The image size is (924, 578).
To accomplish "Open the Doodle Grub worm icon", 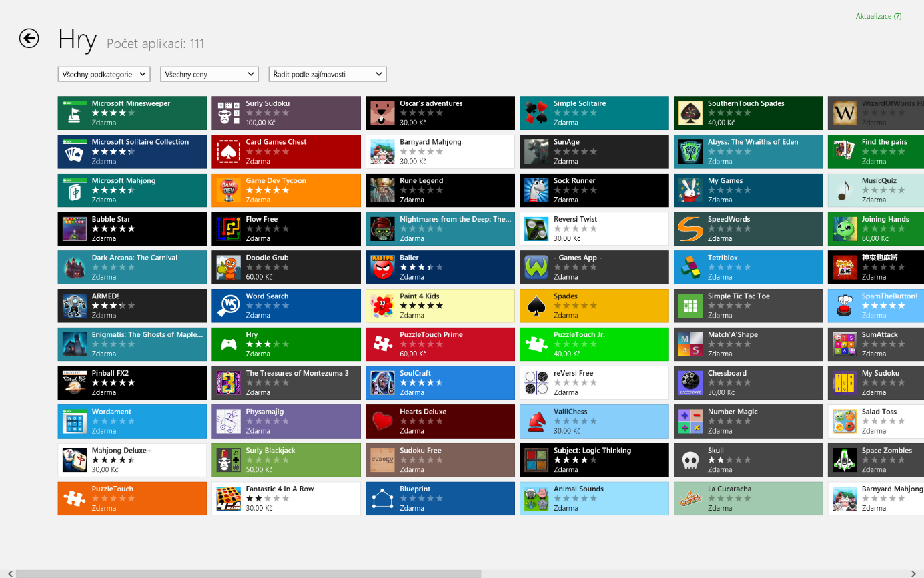I will pos(229,268).
